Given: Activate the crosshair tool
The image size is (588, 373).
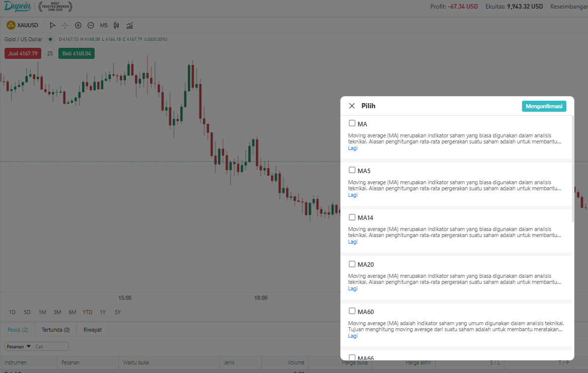Looking at the screenshot, I should tap(65, 26).
